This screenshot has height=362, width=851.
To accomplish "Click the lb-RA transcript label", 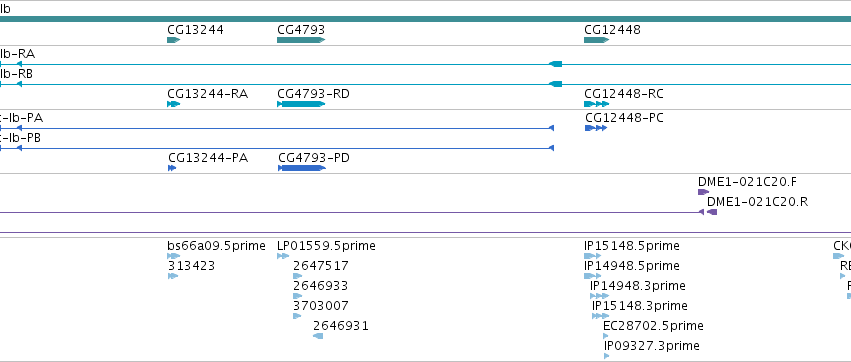I will (x=17, y=54).
